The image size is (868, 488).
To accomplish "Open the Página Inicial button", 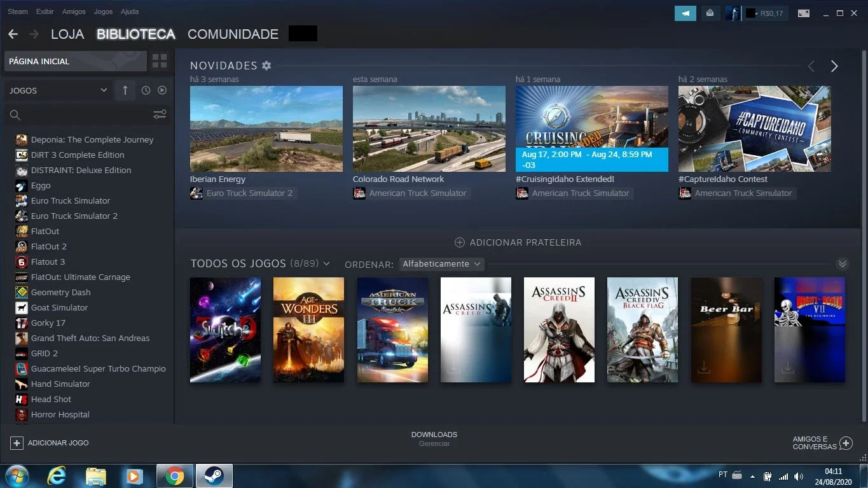I will click(x=76, y=61).
